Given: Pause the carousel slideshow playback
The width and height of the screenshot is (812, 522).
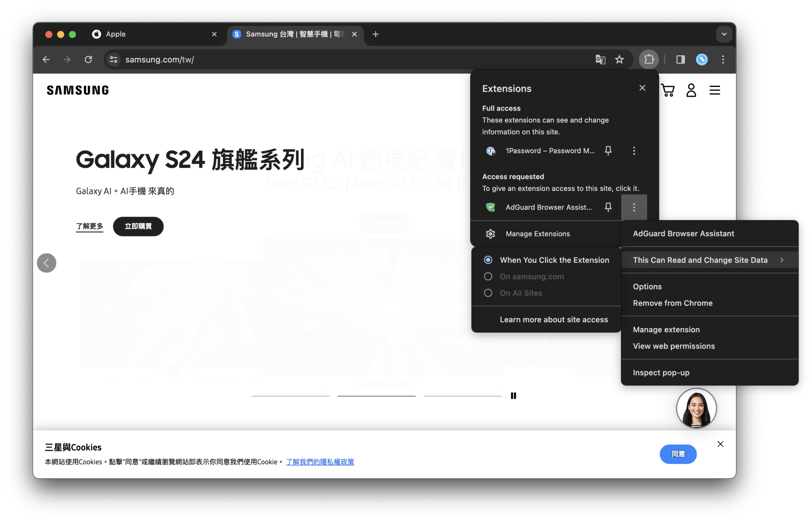Looking at the screenshot, I should pos(513,395).
